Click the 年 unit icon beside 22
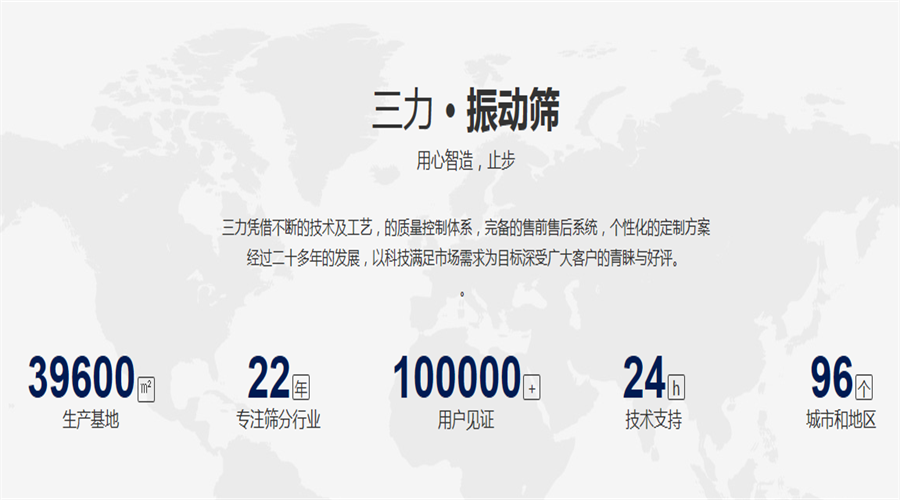This screenshot has width=900, height=500. coord(301,387)
